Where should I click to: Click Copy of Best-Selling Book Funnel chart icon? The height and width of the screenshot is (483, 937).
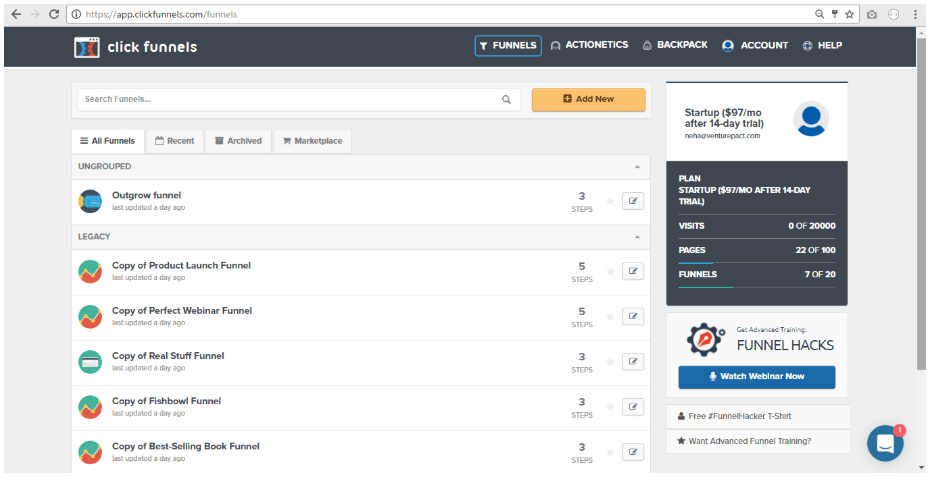pyautogui.click(x=90, y=453)
